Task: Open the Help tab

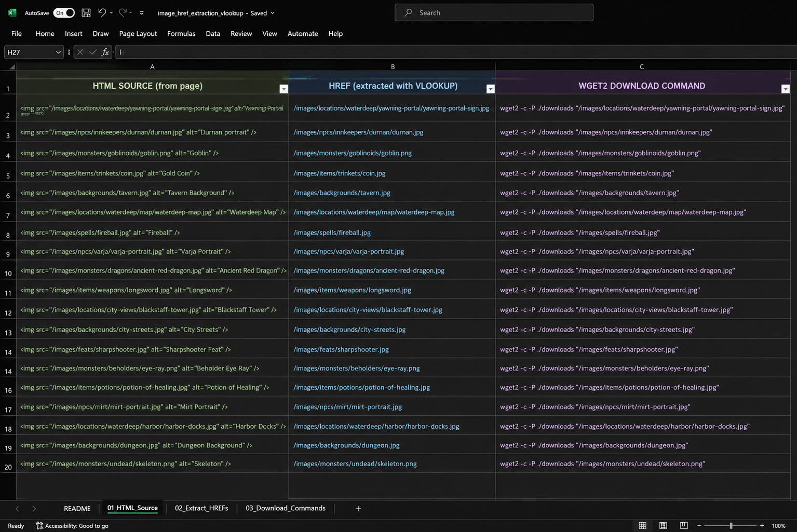Action: (335, 33)
